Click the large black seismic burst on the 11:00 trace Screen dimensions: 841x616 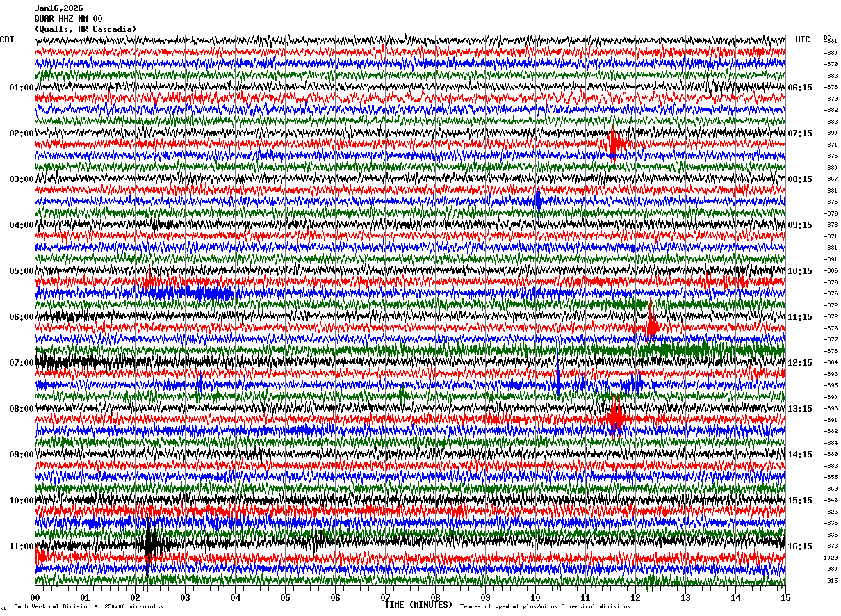pos(149,544)
